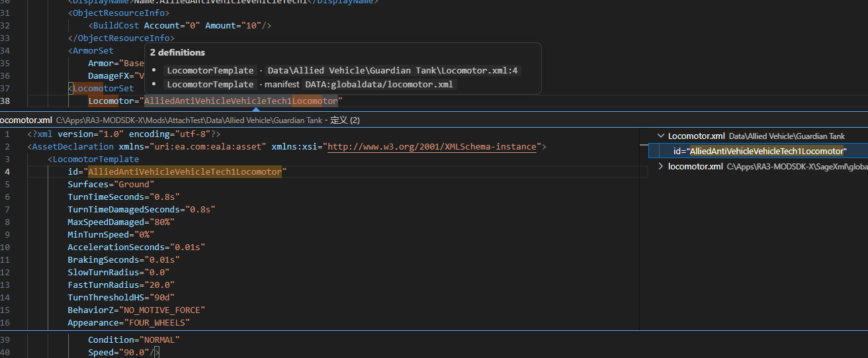868x358 pixels.
Task: Click the peek header file name ocomotor.xml
Action: [26, 120]
